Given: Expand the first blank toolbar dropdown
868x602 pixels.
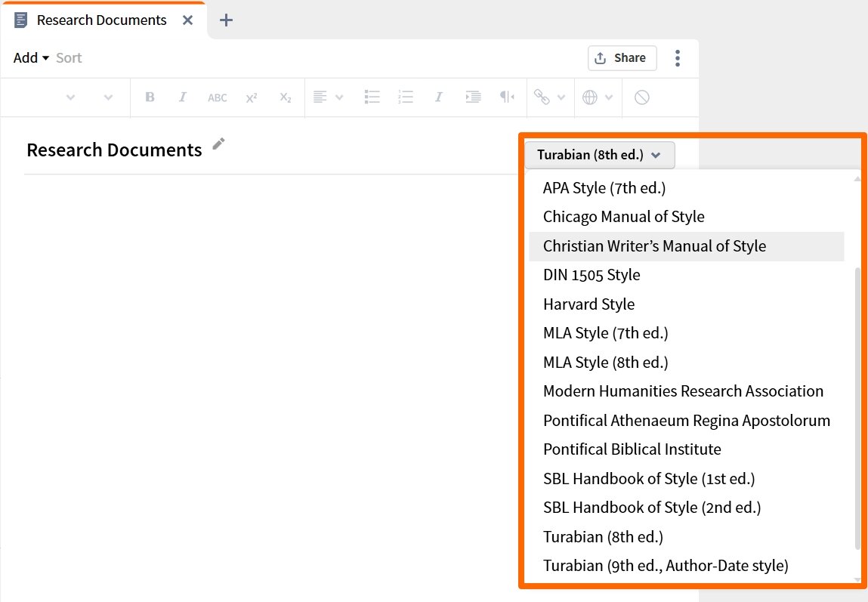Looking at the screenshot, I should click(70, 97).
